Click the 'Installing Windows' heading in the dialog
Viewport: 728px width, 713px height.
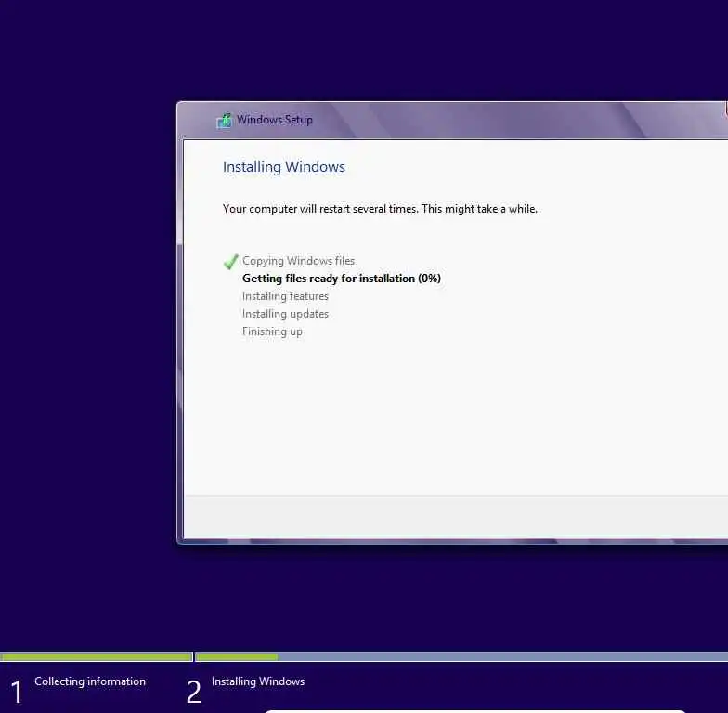pyautogui.click(x=284, y=167)
